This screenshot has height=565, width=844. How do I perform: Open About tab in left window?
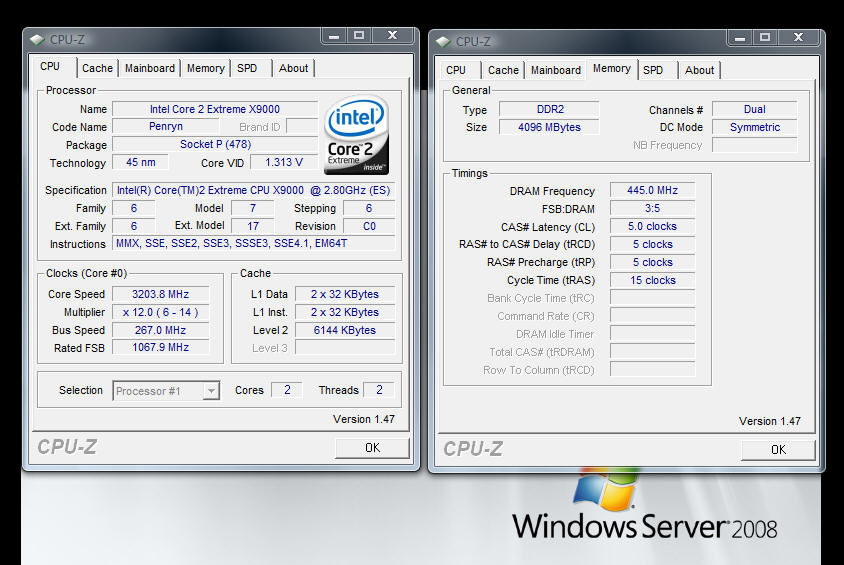click(x=293, y=68)
